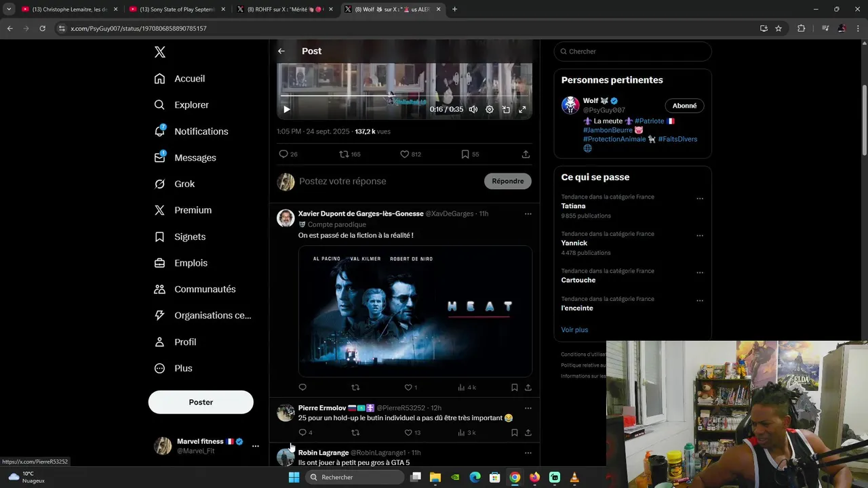Viewport: 868px width, 488px height.
Task: Open video settings gear
Action: (490, 109)
